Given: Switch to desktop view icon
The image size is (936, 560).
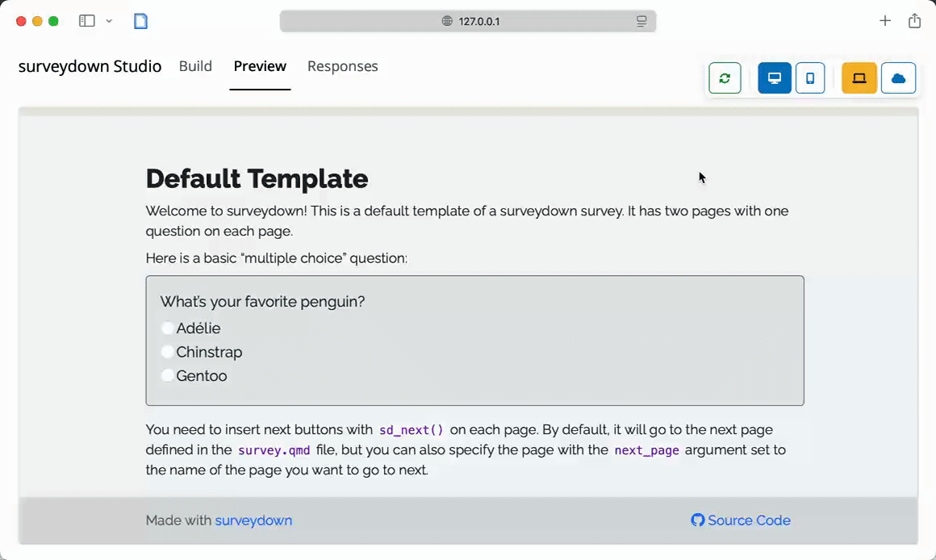Looking at the screenshot, I should 775,78.
